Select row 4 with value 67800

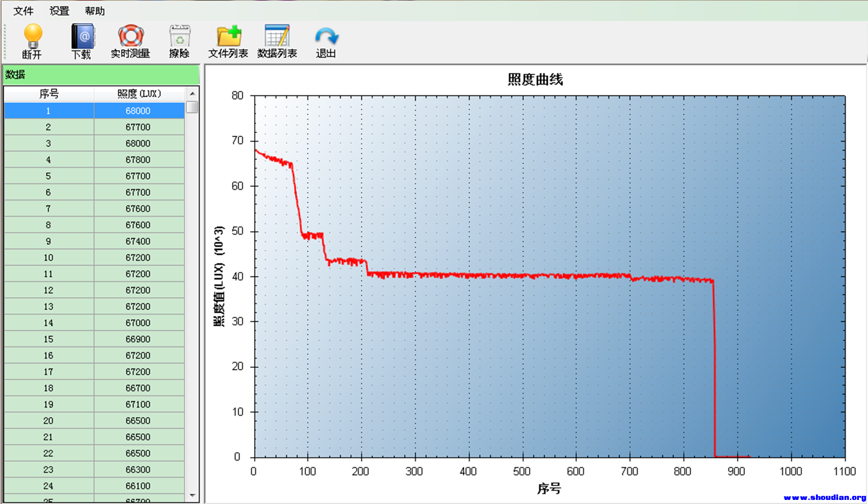(x=94, y=160)
